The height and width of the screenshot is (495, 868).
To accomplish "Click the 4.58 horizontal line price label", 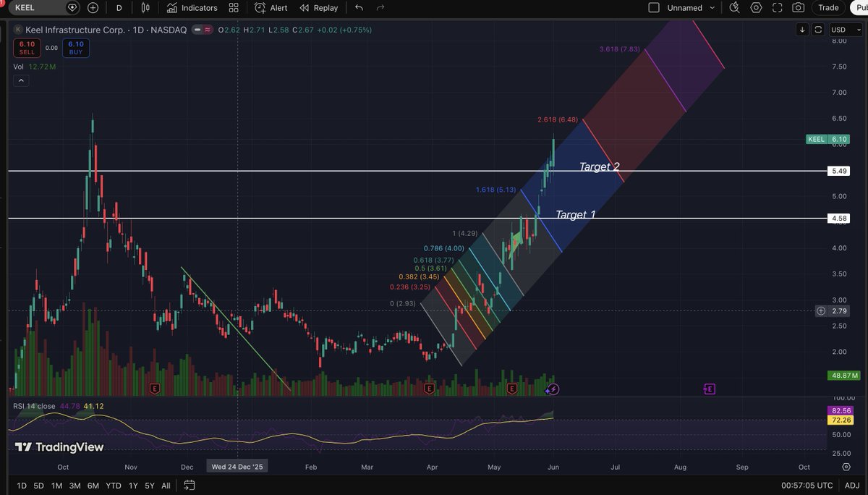I will pyautogui.click(x=839, y=219).
